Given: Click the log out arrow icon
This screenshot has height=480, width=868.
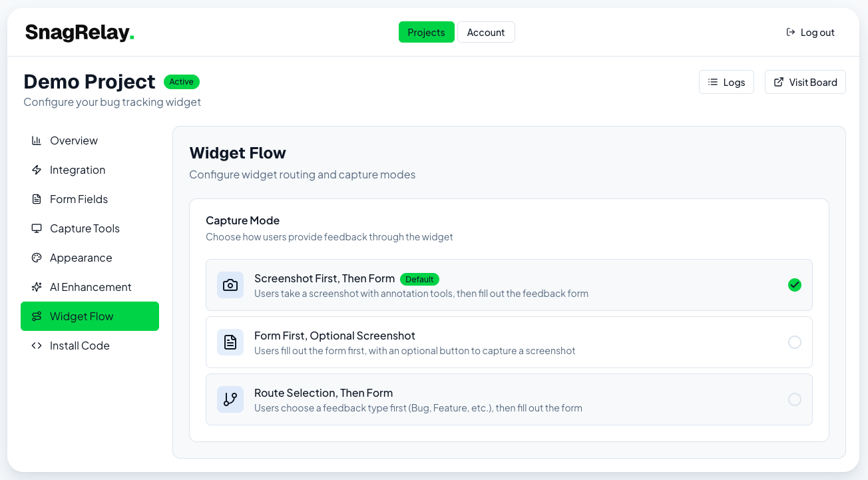Looking at the screenshot, I should [791, 32].
